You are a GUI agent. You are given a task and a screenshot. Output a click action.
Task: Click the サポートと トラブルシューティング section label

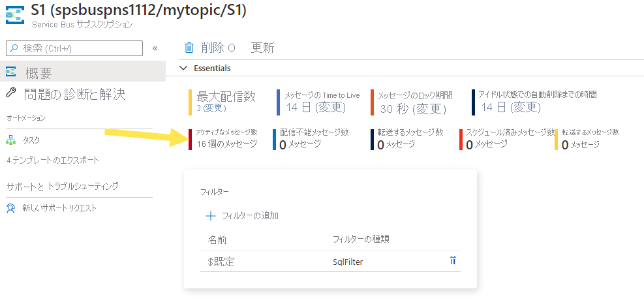click(x=63, y=186)
